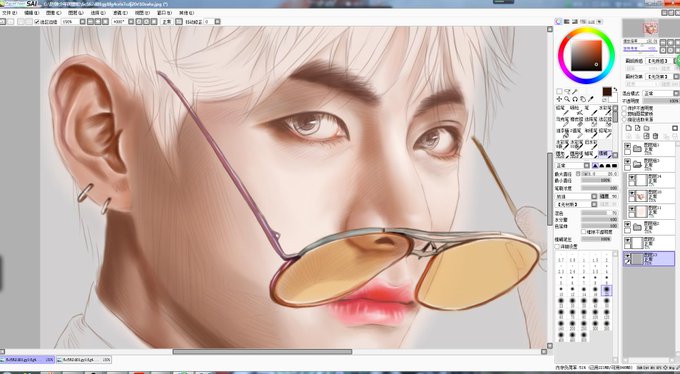Open the brush blend mode 正常 dropdown
The image size is (680, 374).
pyautogui.click(x=572, y=165)
